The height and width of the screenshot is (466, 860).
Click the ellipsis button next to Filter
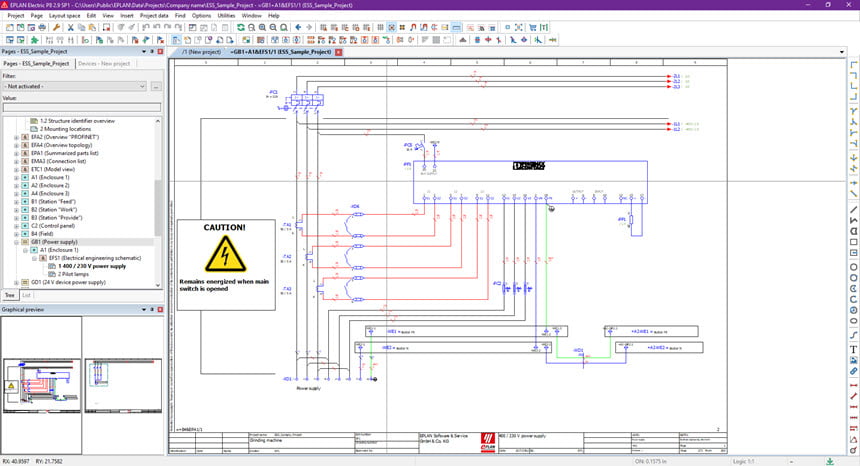tap(156, 86)
